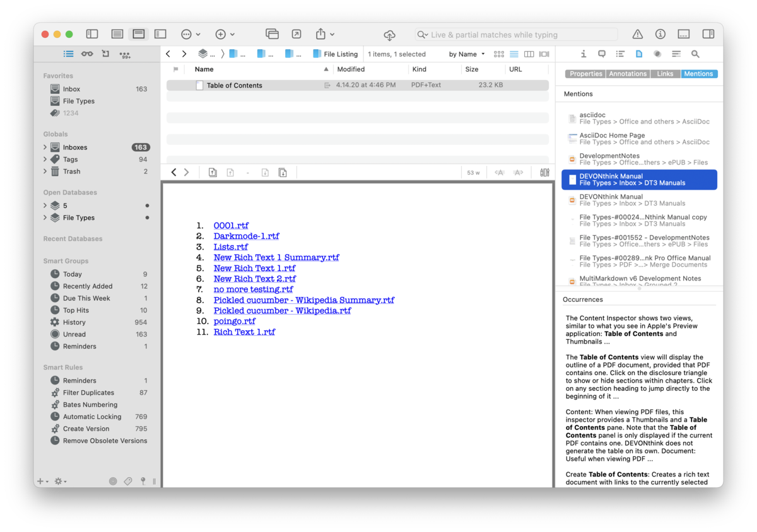757x532 pixels.
Task: Open the New item plus dropdown
Action: (x=225, y=34)
